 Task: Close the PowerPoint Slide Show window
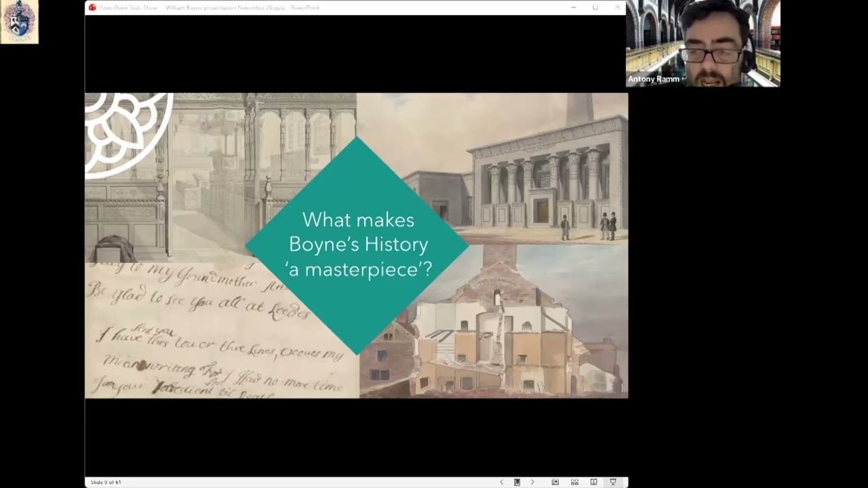617,7
